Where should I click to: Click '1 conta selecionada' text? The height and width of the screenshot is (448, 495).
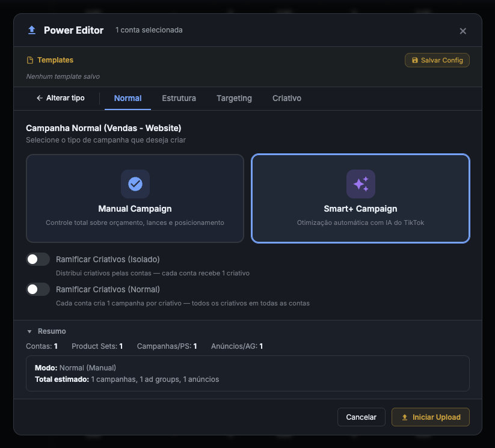pos(149,30)
